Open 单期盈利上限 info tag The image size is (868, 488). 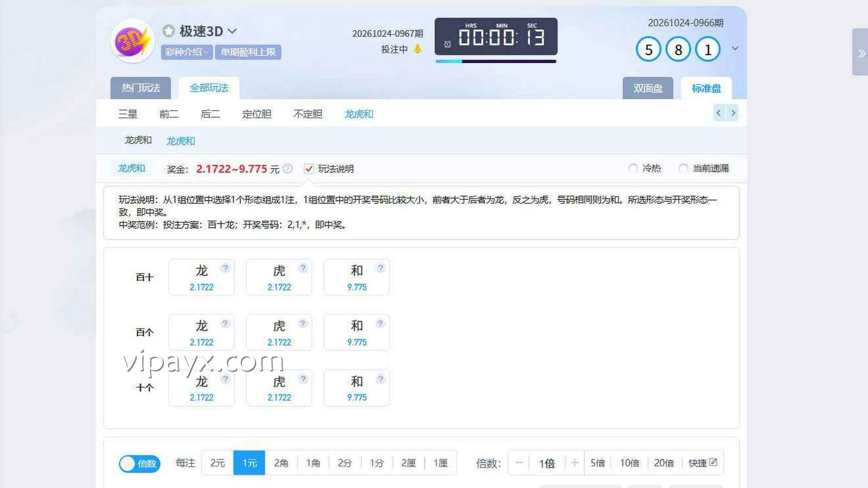(248, 52)
